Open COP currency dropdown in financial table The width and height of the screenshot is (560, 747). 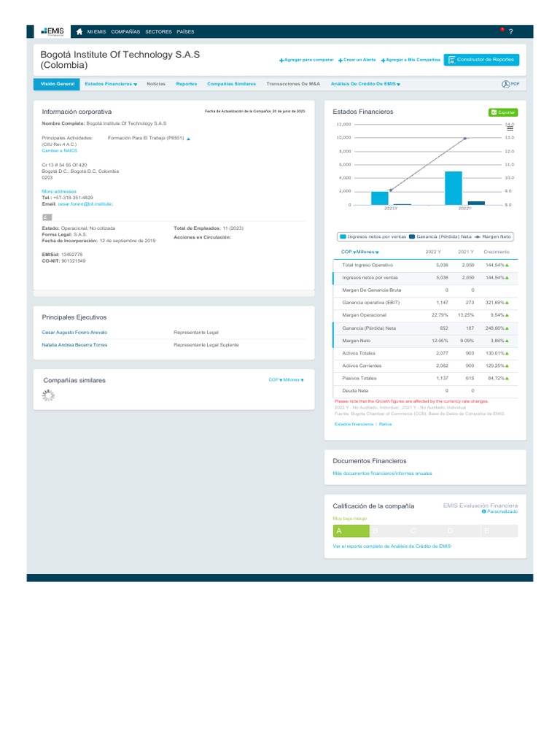point(349,252)
